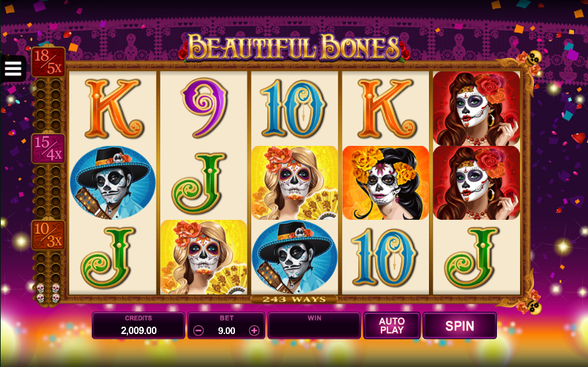Increase bet with plus button
The height and width of the screenshot is (367, 588).
254,331
